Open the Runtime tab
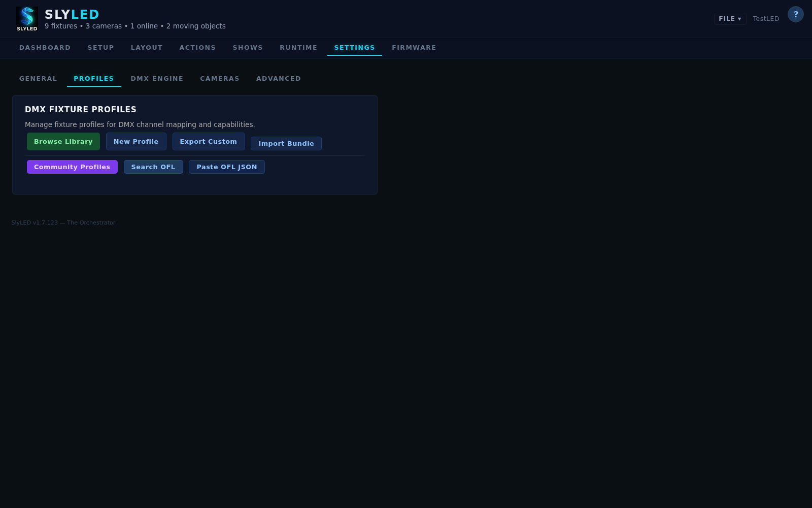 click(x=298, y=48)
